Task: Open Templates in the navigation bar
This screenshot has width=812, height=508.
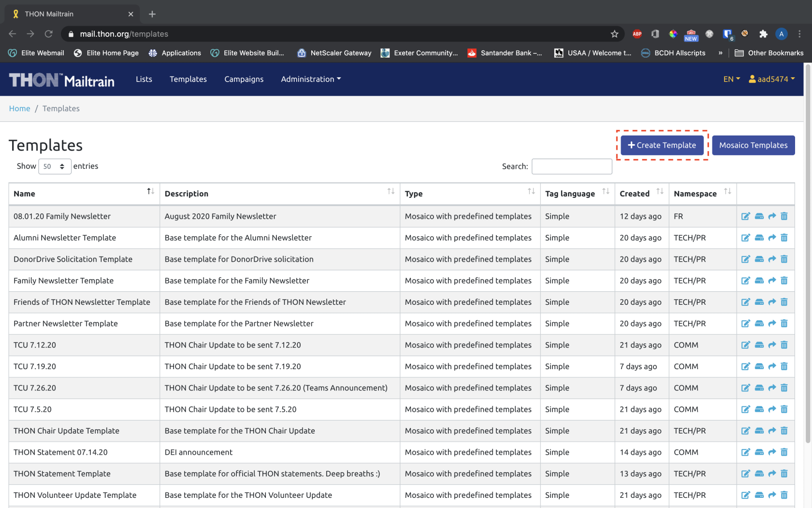Action: tap(188, 79)
